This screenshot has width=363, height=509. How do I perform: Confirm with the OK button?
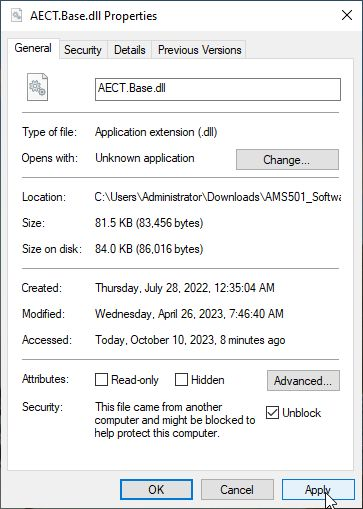pyautogui.click(x=156, y=490)
